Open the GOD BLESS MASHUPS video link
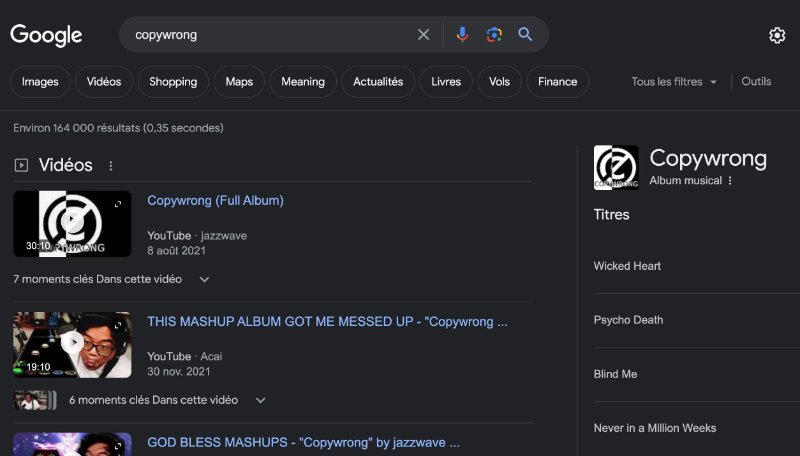The image size is (800, 456). (304, 443)
